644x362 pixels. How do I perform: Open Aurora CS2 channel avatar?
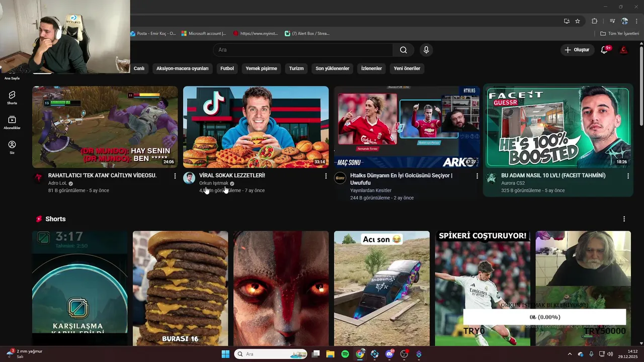[x=491, y=178]
